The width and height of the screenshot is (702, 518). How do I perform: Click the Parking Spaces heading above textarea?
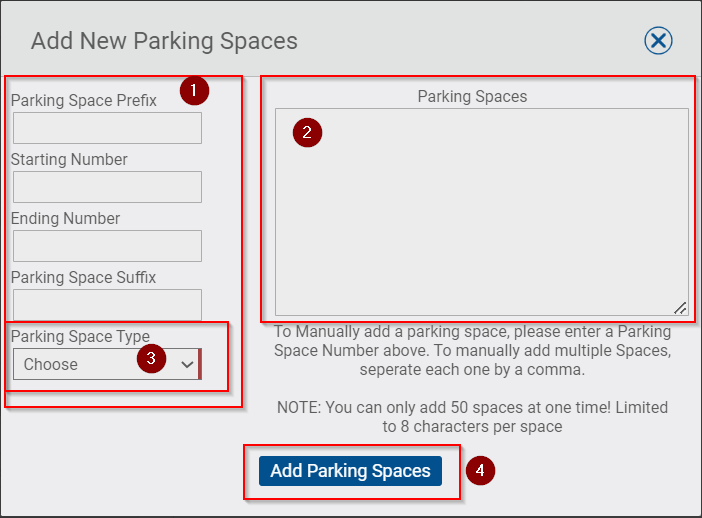(472, 96)
